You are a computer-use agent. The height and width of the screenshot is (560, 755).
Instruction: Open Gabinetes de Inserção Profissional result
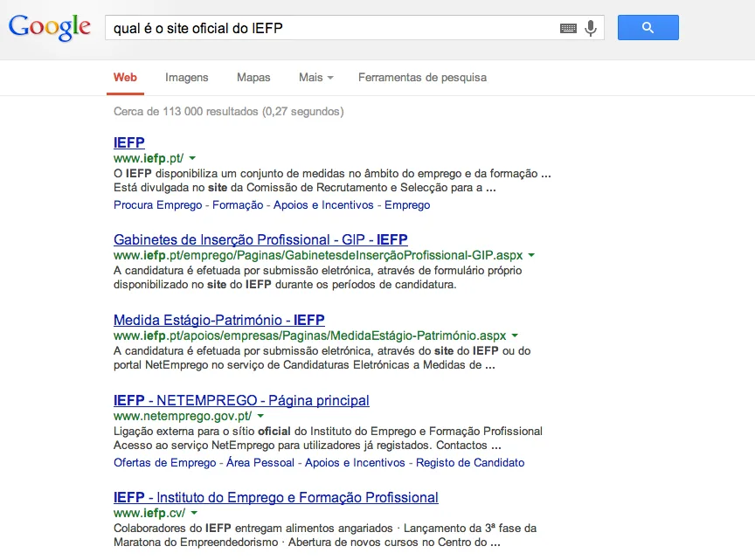click(260, 239)
